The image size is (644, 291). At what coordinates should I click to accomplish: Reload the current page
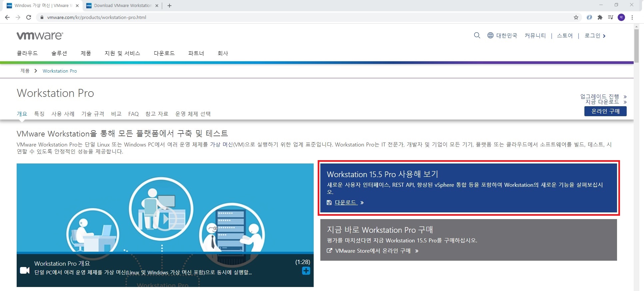pyautogui.click(x=29, y=17)
